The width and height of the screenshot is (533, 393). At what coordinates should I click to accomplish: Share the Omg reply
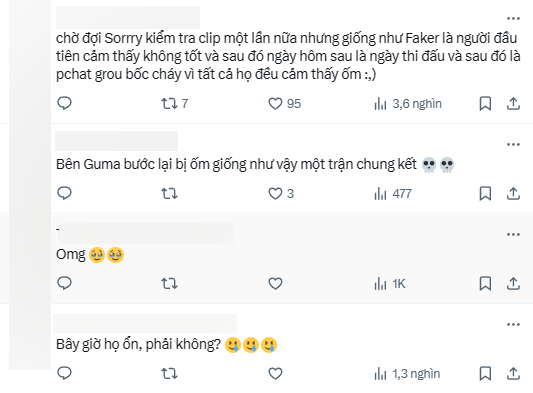513,284
